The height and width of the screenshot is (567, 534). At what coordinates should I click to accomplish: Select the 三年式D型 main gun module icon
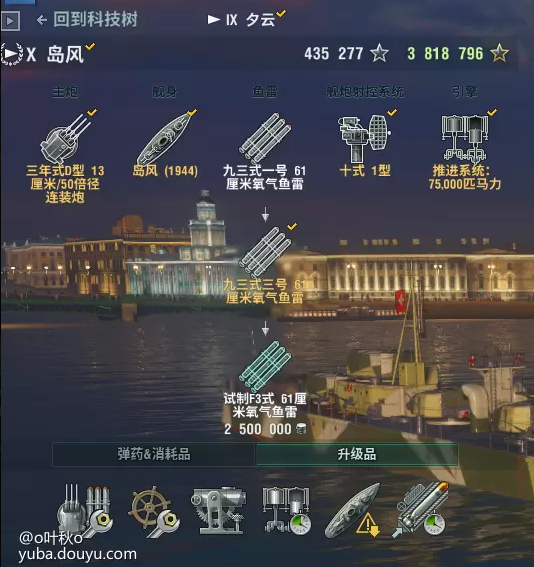click(x=66, y=138)
